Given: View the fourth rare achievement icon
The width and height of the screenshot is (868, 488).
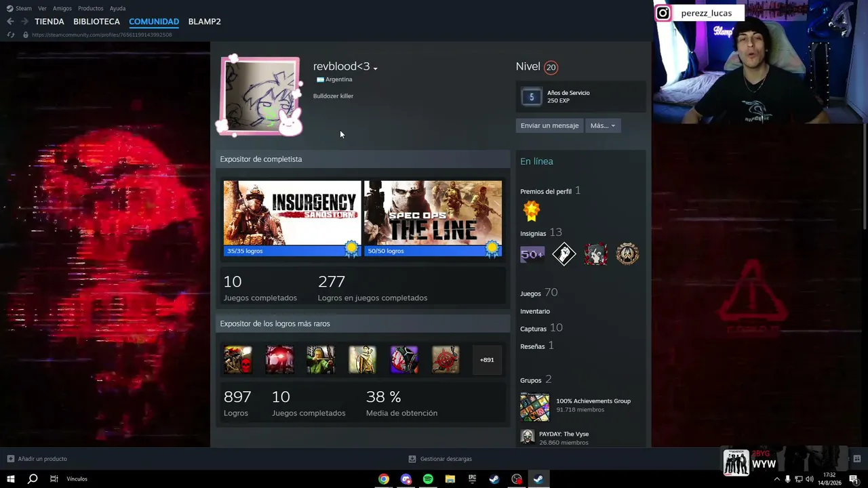Looking at the screenshot, I should click(x=362, y=360).
